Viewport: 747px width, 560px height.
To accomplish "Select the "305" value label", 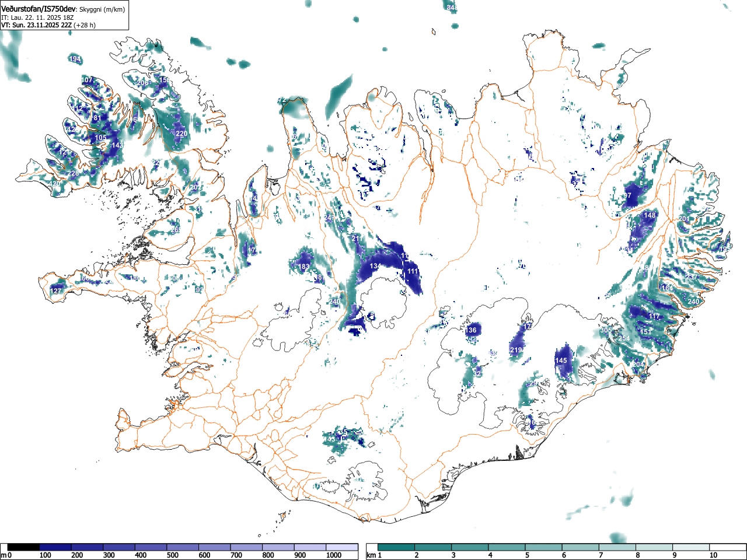I will pyautogui.click(x=606, y=331).
